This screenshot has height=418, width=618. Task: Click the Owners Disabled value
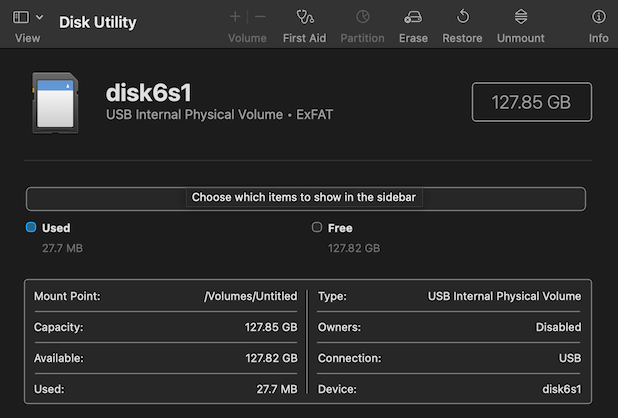(x=558, y=327)
